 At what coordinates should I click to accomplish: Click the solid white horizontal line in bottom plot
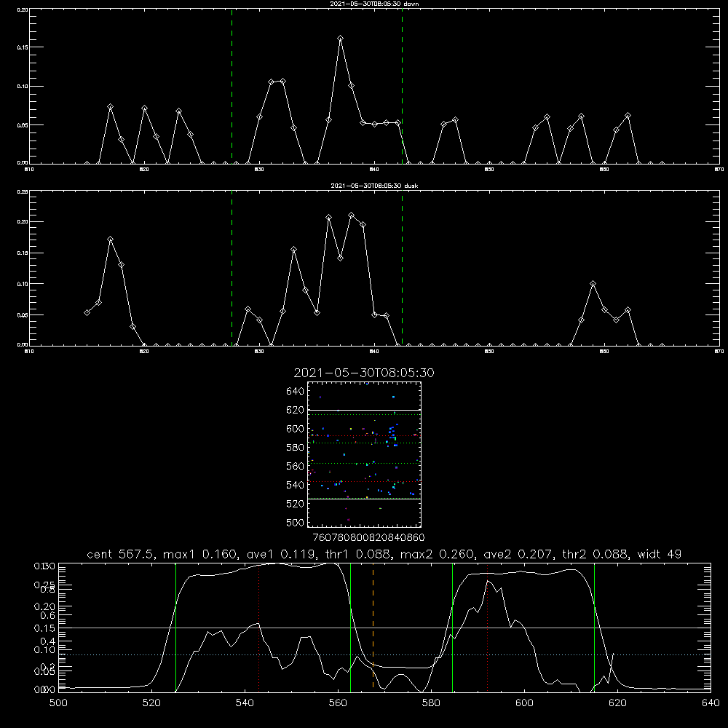384,628
